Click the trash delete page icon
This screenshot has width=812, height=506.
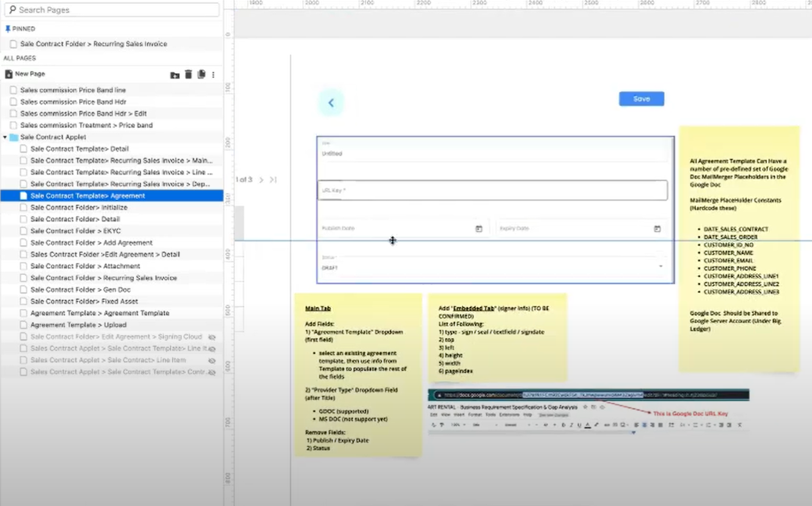[x=189, y=74]
